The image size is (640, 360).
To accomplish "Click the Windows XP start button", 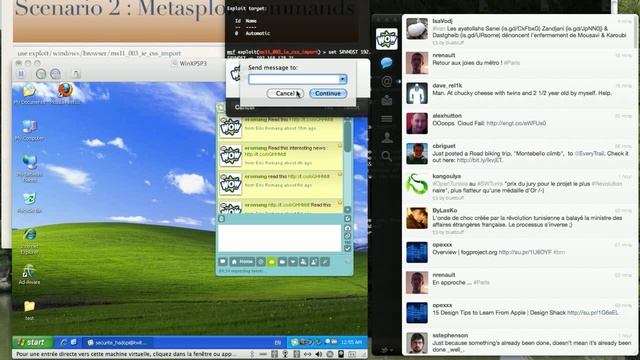I will point(33,342).
